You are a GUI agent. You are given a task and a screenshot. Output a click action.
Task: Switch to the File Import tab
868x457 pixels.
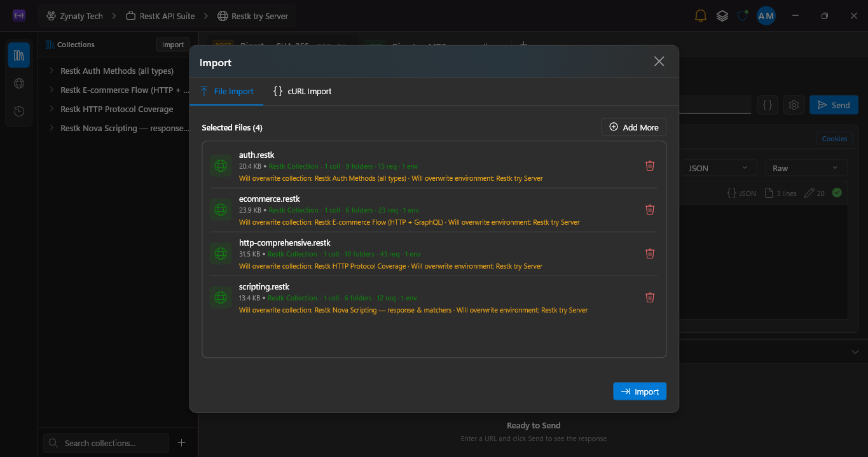[226, 91]
